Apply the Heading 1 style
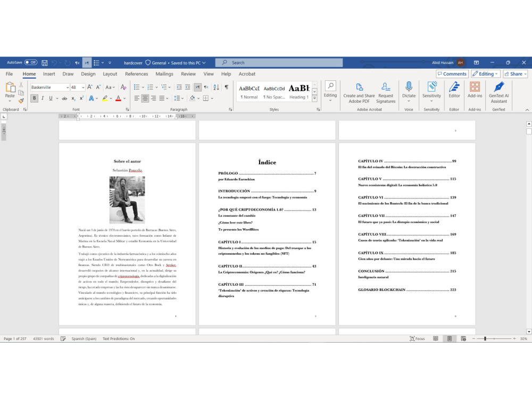Image resolution: width=532 pixels, height=399 pixels. [x=299, y=92]
